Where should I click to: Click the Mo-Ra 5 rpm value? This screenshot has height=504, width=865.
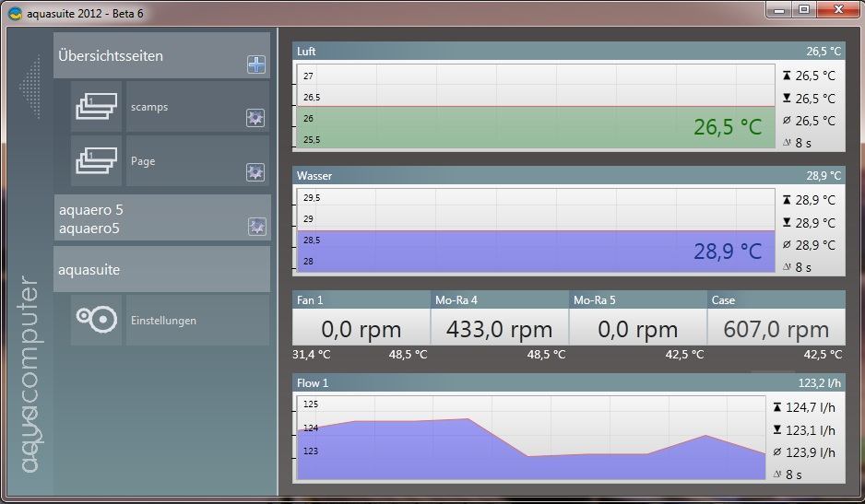click(x=638, y=329)
